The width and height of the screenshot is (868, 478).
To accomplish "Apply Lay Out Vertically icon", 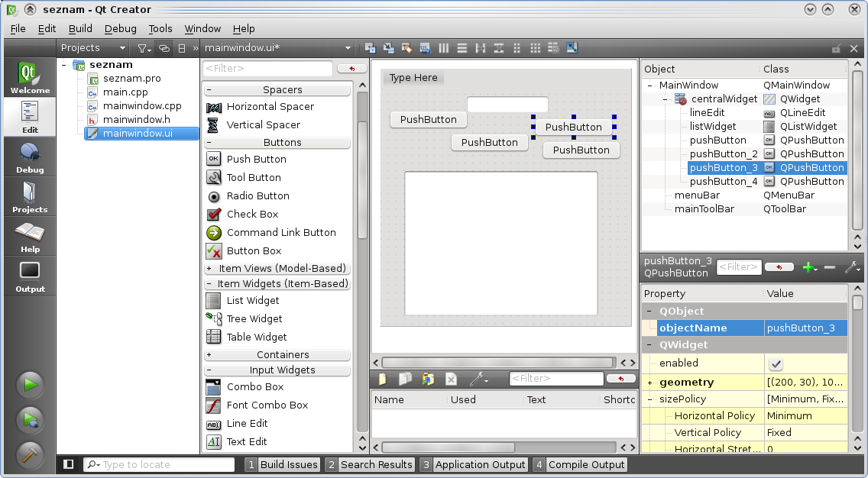I will click(x=462, y=48).
